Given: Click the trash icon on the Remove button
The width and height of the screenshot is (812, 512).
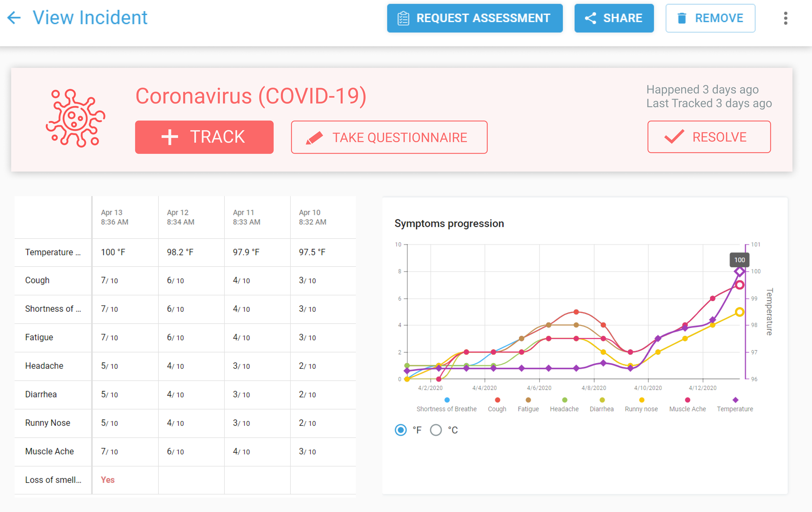Looking at the screenshot, I should click(x=682, y=18).
